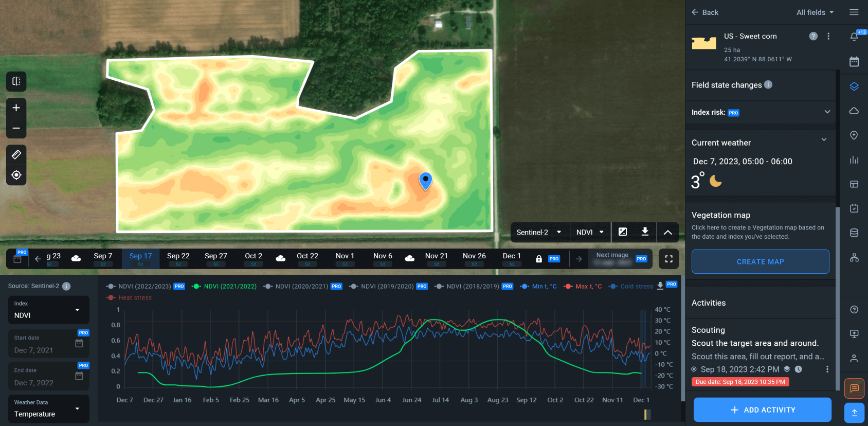This screenshot has width=868, height=426.
Task: Open the bar chart analytics sidebar panel
Action: click(854, 160)
